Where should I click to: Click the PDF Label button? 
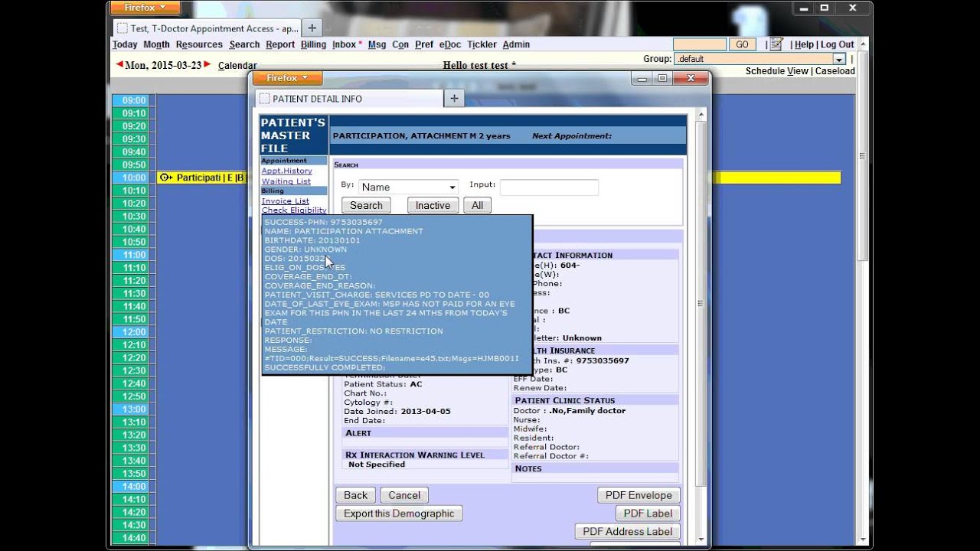(648, 514)
